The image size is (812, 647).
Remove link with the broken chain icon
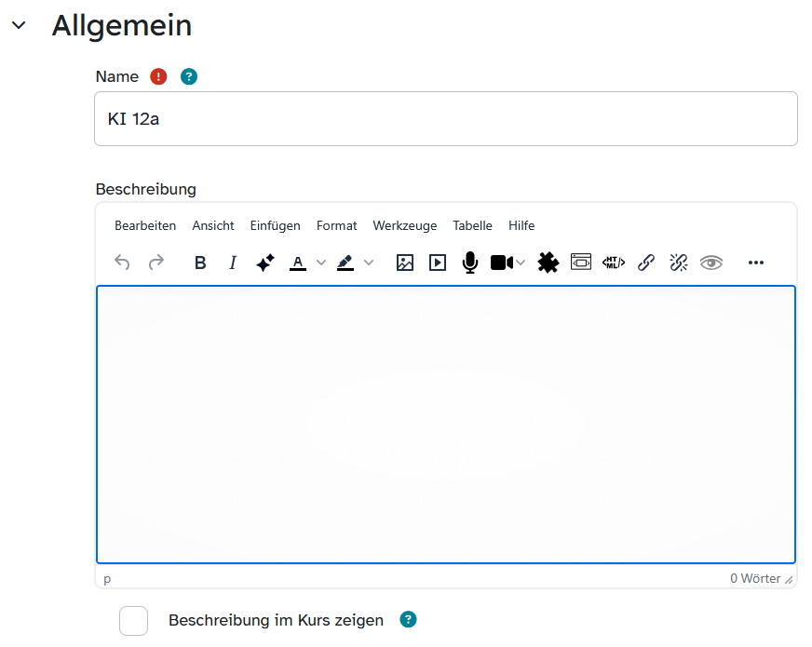(x=679, y=263)
